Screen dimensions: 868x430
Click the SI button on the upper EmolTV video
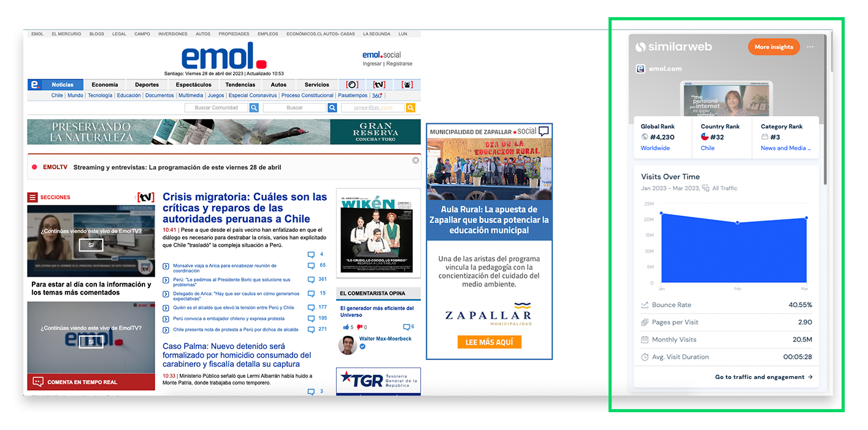pos(91,245)
